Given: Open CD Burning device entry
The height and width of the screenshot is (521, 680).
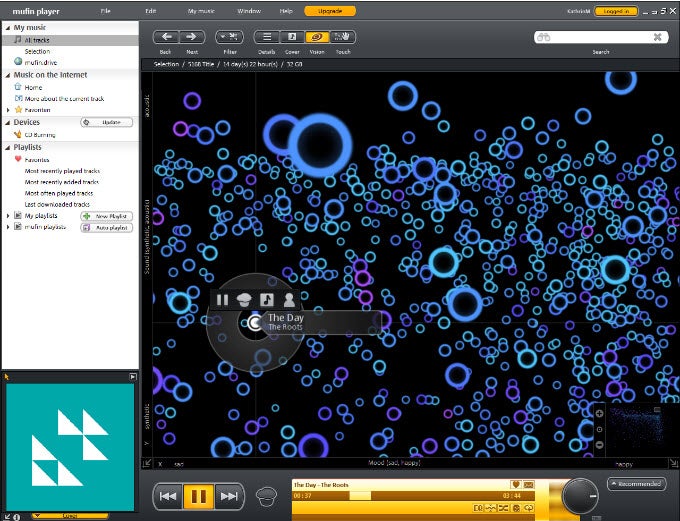Looking at the screenshot, I should (x=39, y=135).
